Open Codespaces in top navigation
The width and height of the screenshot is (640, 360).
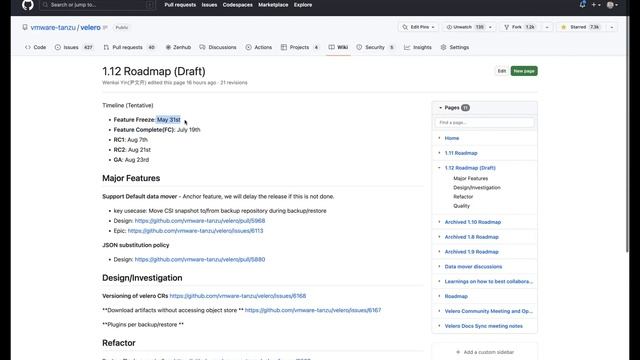pyautogui.click(x=238, y=5)
